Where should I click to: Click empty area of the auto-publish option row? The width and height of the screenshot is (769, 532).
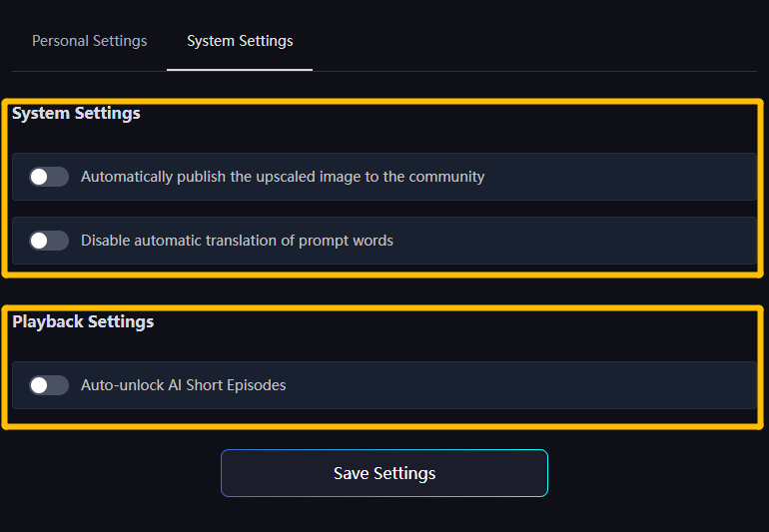click(x=619, y=177)
